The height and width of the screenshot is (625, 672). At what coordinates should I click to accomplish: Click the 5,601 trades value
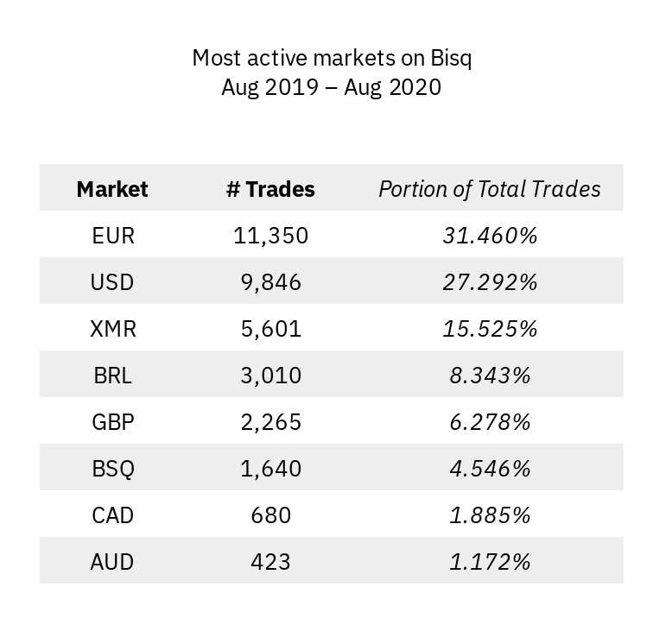(x=270, y=329)
